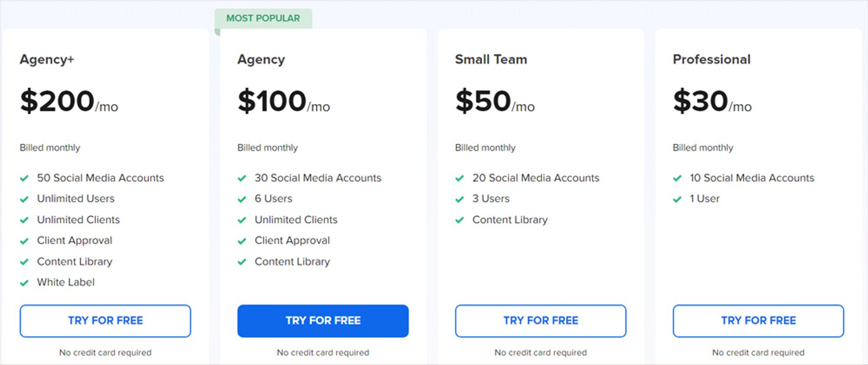868x365 pixels.
Task: Select the Small Team plan heading
Action: (491, 59)
